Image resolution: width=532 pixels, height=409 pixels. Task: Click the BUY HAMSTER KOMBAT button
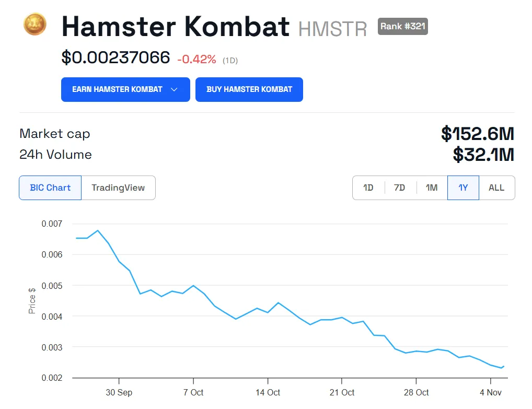[x=249, y=89]
